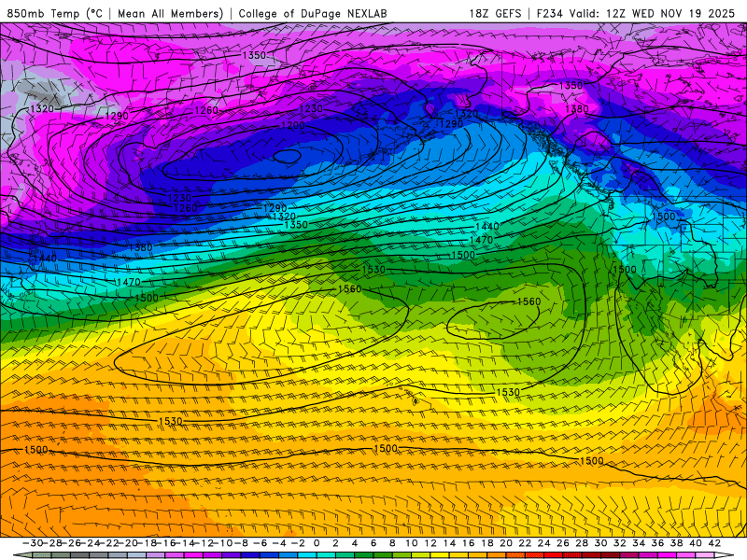Click the 16 degree label on the legend

(x=469, y=543)
